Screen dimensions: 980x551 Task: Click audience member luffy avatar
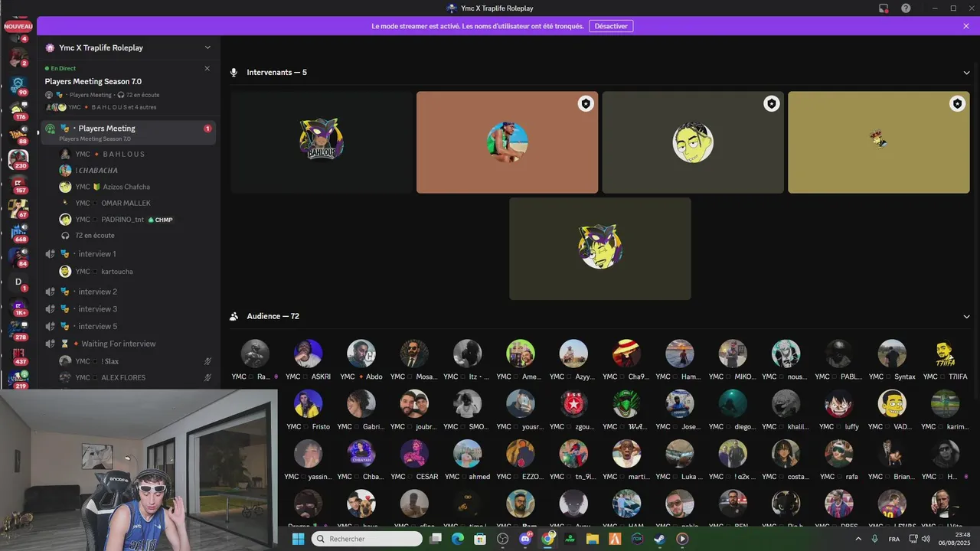click(839, 403)
